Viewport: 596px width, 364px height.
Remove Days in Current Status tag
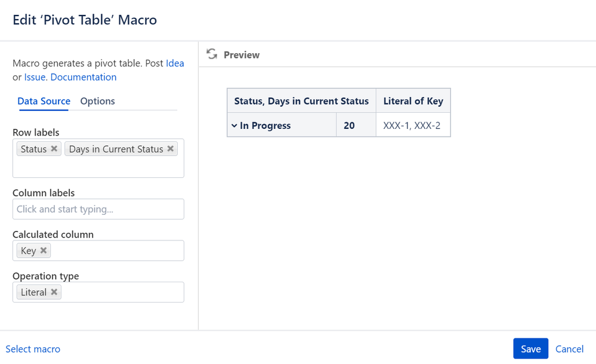[171, 149]
